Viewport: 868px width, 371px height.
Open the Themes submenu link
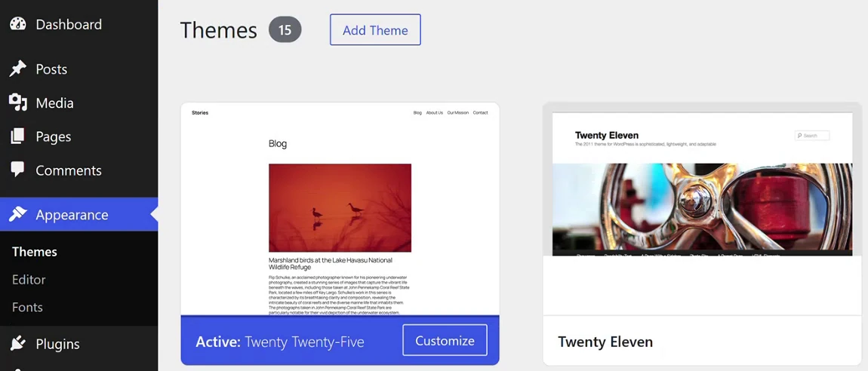coord(34,252)
